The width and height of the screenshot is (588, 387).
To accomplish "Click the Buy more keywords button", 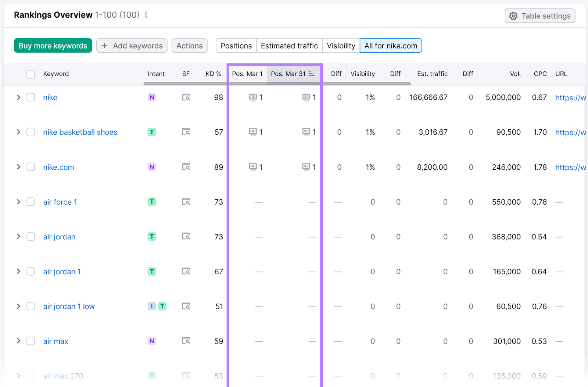I will pos(53,46).
